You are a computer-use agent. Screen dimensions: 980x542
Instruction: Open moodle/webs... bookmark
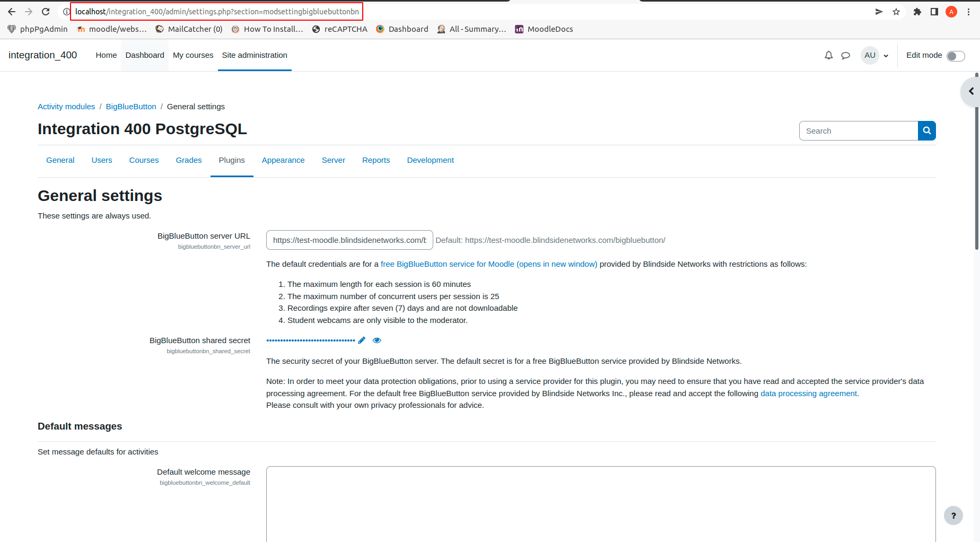pos(112,29)
